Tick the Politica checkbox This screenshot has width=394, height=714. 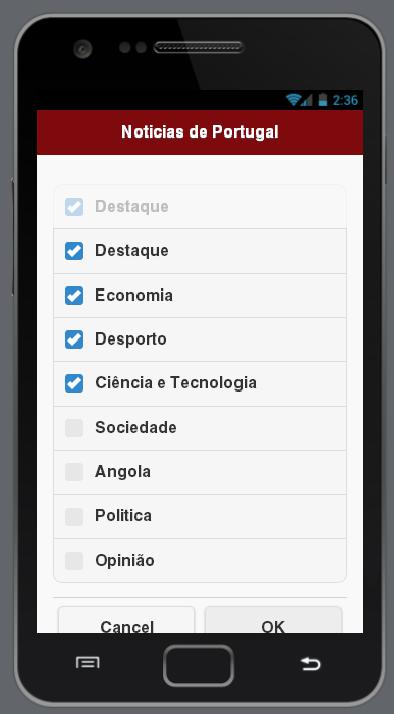coord(74,516)
